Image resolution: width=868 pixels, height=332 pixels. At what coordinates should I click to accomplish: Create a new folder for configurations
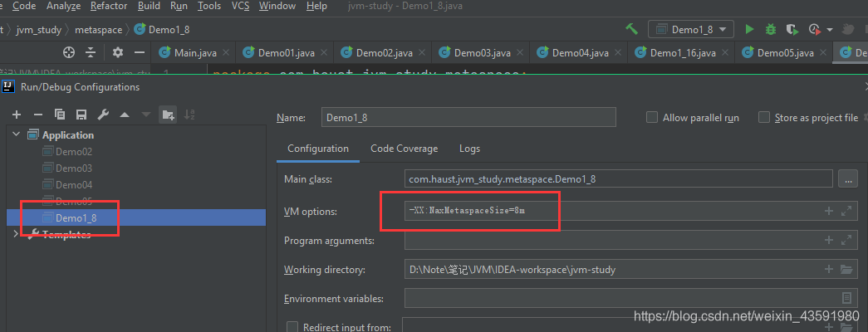168,115
